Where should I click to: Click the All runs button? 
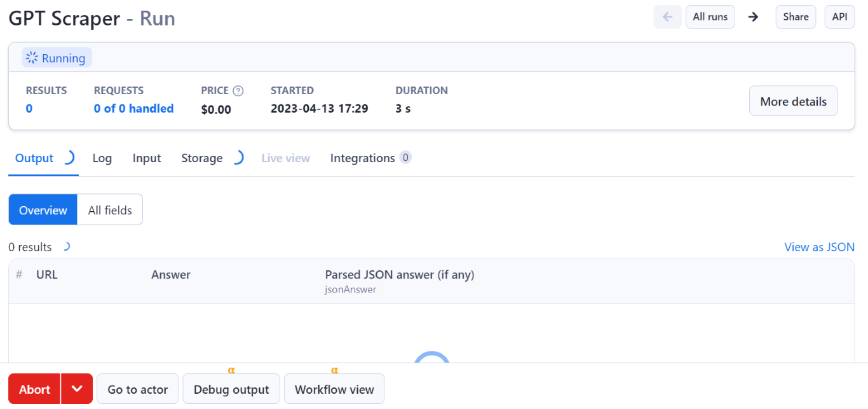710,17
